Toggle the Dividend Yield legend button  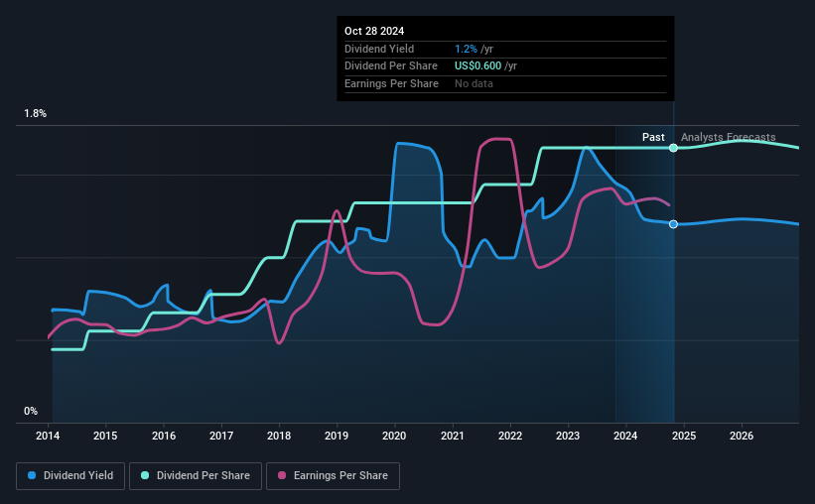point(70,476)
